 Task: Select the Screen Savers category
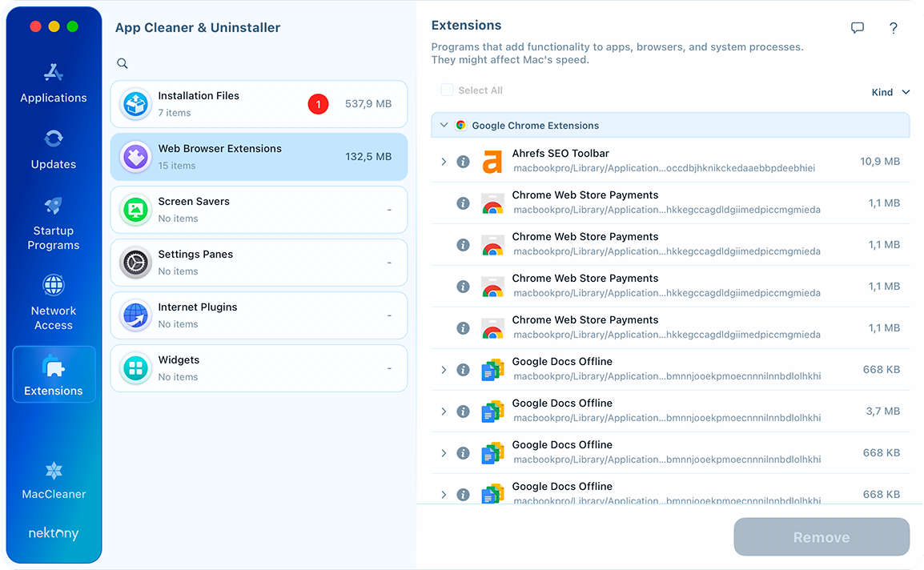(x=259, y=210)
